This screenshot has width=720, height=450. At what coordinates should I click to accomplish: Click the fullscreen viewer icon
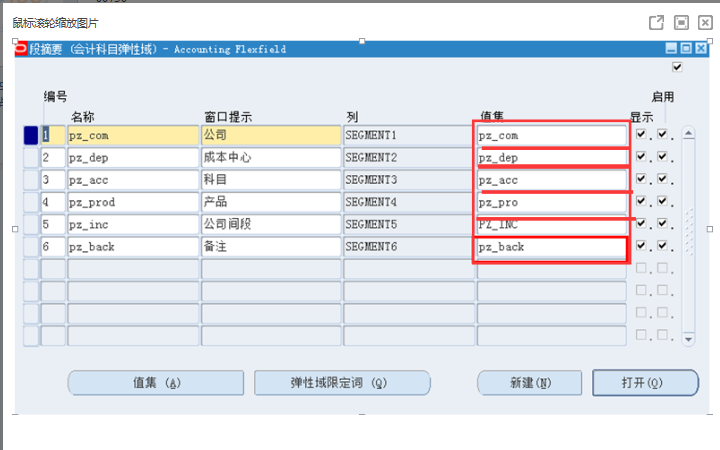(x=681, y=22)
